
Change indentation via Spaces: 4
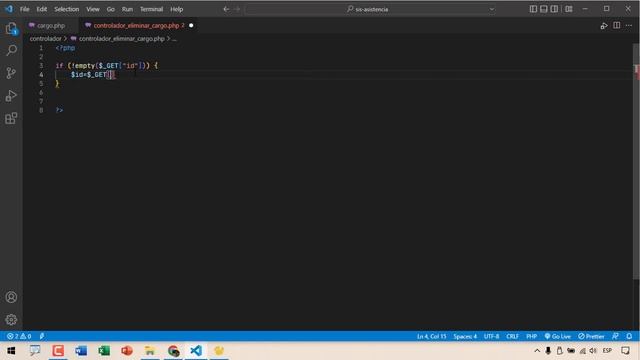[x=465, y=336]
